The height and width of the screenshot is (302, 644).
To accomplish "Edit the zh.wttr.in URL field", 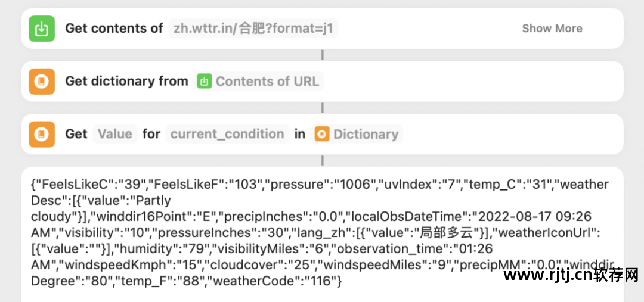I will (253, 29).
